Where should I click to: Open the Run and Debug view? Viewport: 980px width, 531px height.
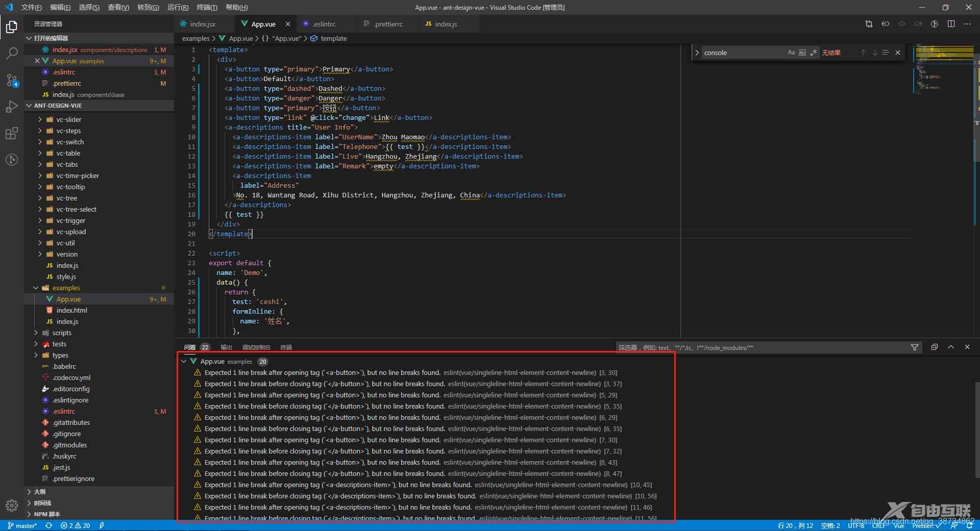click(x=11, y=107)
